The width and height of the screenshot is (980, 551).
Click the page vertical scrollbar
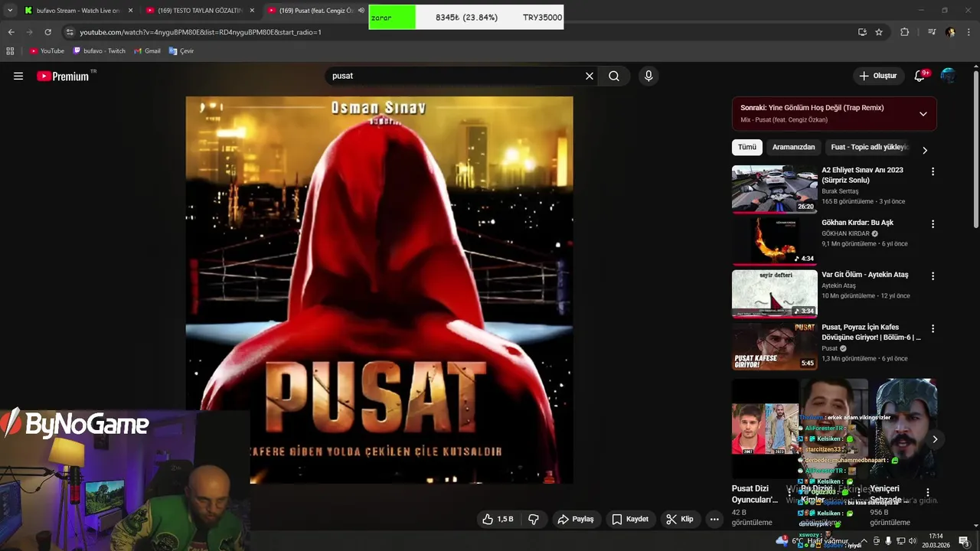point(976,150)
